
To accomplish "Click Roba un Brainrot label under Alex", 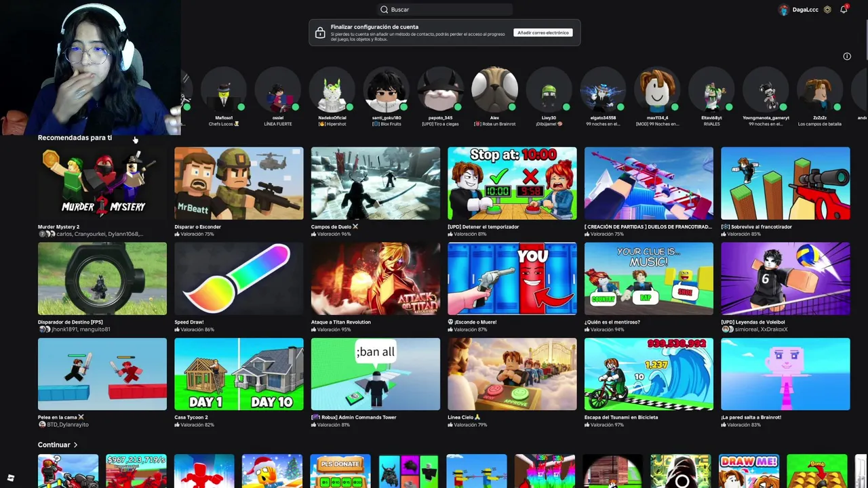I will click(x=495, y=125).
